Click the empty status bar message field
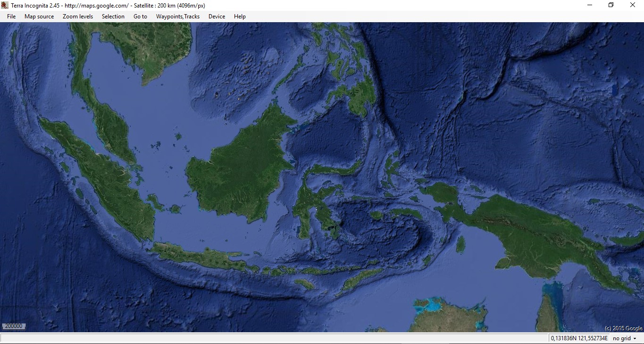 pyautogui.click(x=274, y=338)
